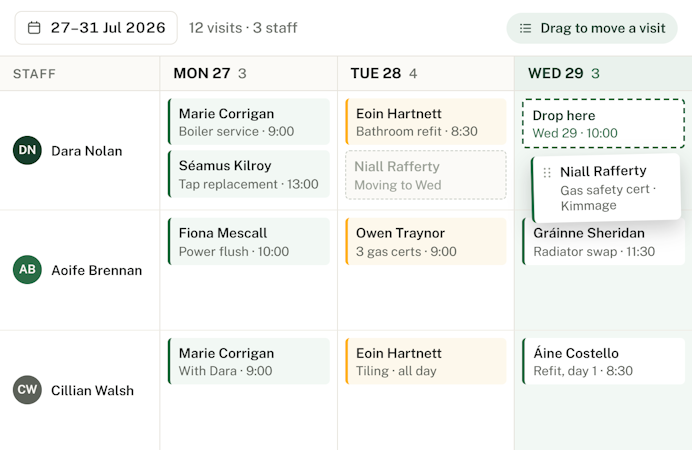Click the Drag to move a visit button
692x450 pixels.
pos(592,28)
